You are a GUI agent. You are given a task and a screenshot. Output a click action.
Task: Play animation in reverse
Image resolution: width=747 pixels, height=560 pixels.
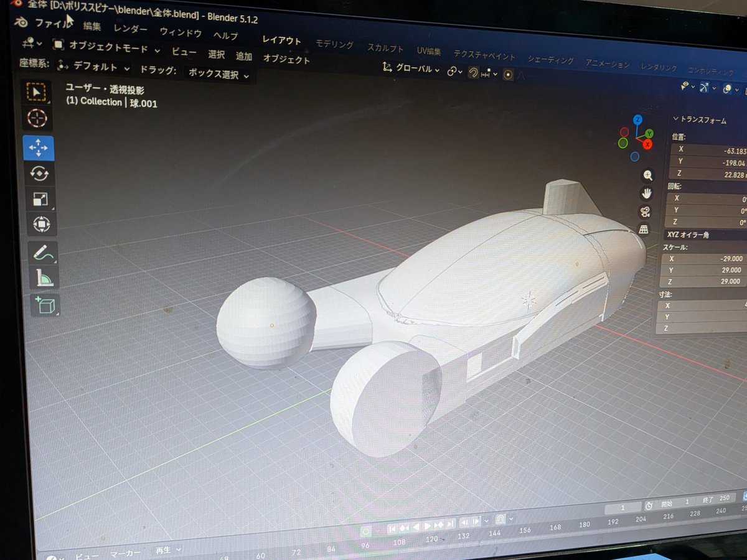(x=416, y=527)
